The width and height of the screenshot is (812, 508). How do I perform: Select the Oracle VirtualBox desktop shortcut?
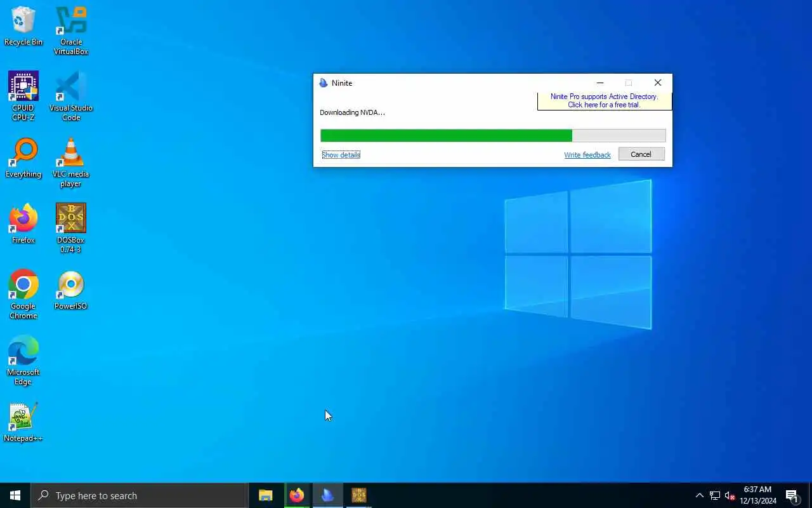[71, 30]
